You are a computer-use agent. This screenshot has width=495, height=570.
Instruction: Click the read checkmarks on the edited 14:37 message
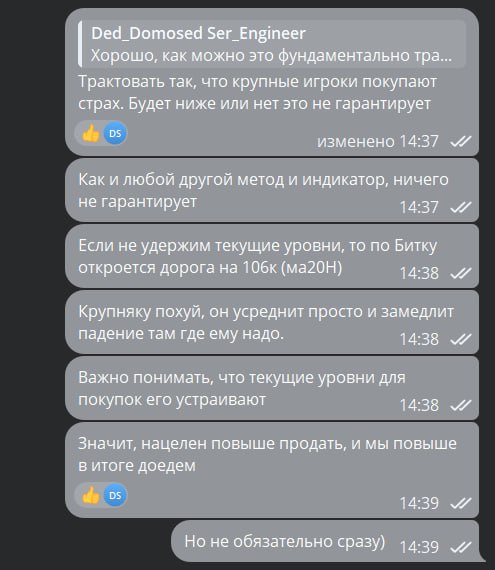(x=460, y=141)
